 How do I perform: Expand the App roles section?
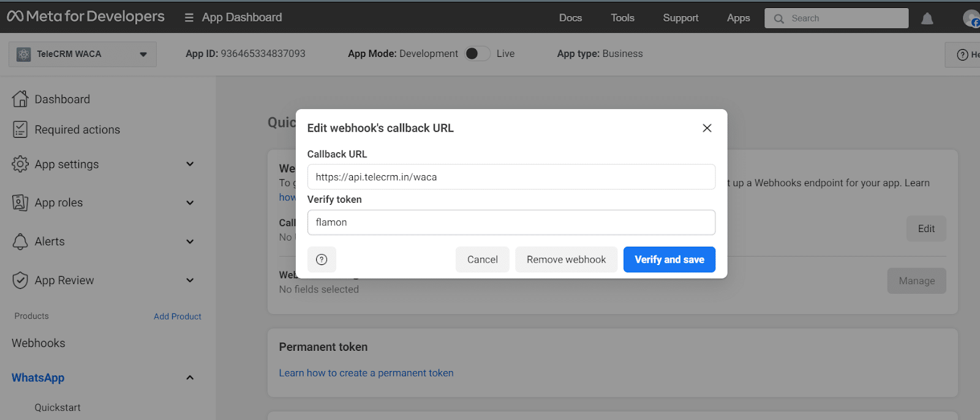tap(190, 203)
